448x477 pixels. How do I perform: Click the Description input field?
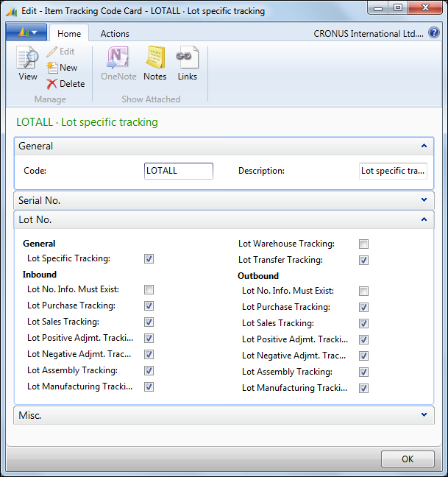[x=393, y=171]
